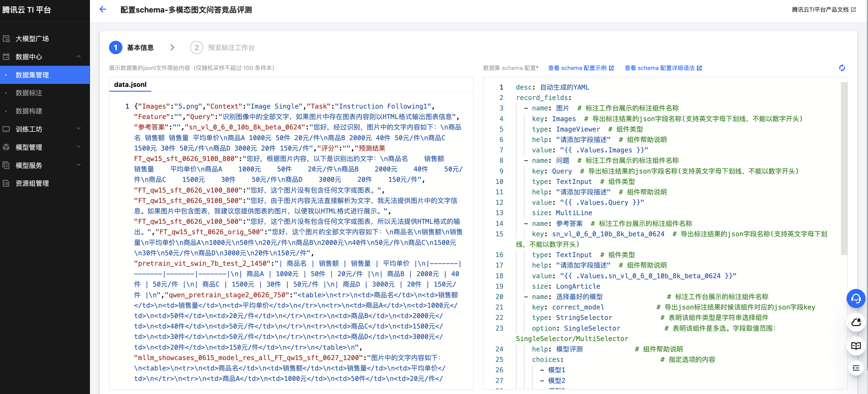
Task: Click on 'size: LongArticle' text
Action: (x=566, y=286)
